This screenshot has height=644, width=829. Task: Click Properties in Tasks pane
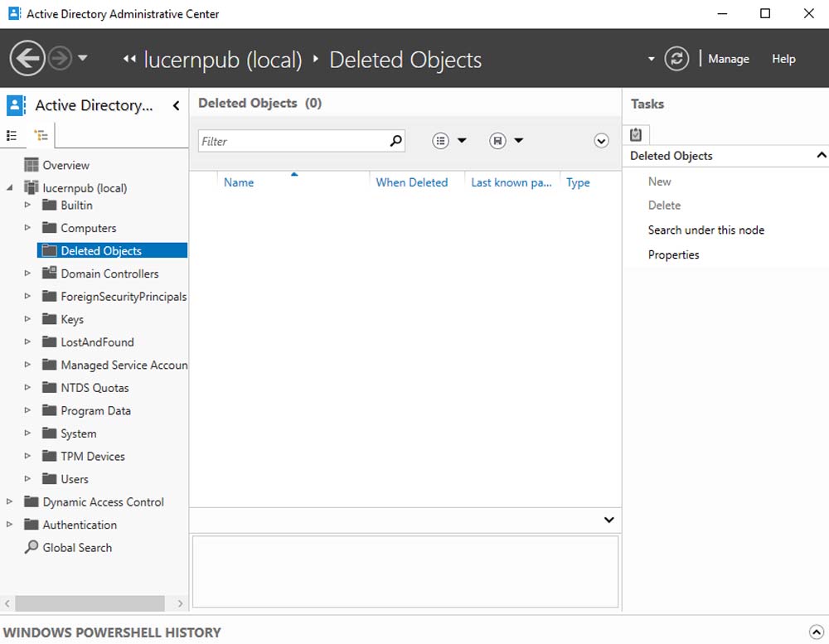[673, 255]
